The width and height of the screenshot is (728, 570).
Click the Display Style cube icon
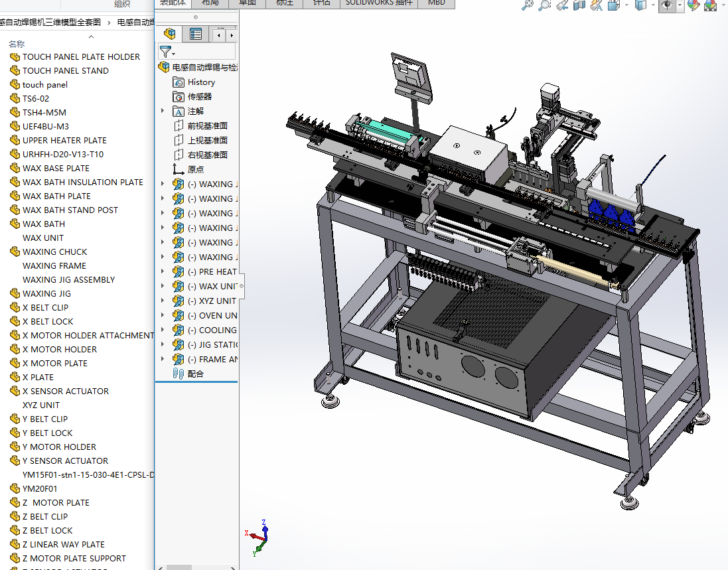click(640, 5)
